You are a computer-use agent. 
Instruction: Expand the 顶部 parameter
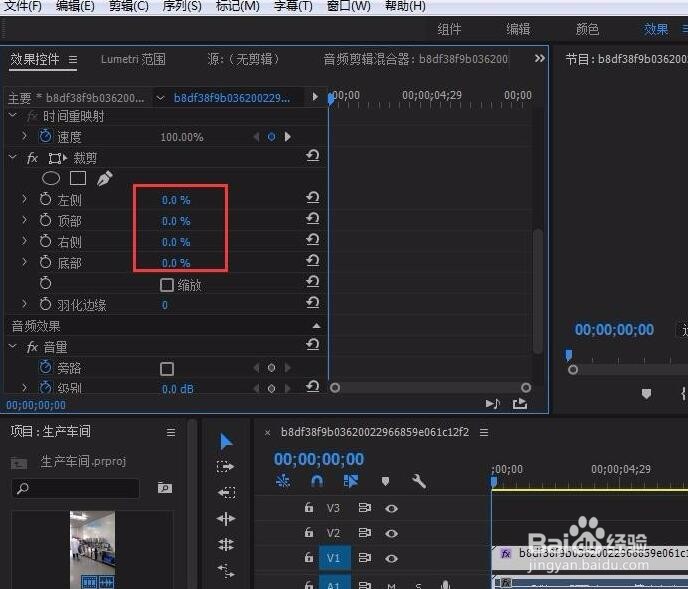click(24, 220)
